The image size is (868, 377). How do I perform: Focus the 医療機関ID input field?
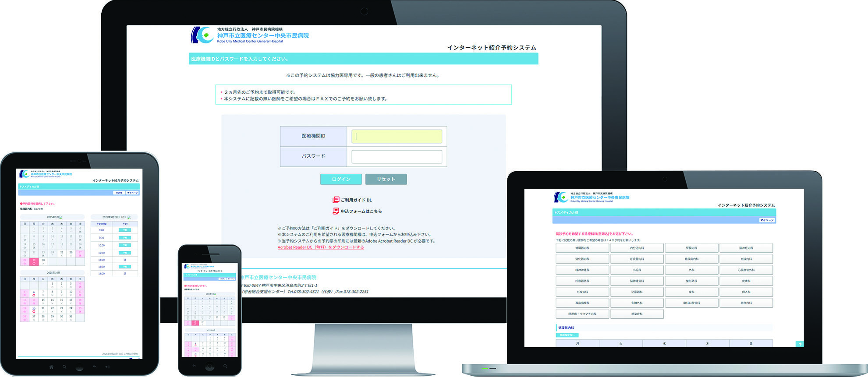tap(397, 136)
